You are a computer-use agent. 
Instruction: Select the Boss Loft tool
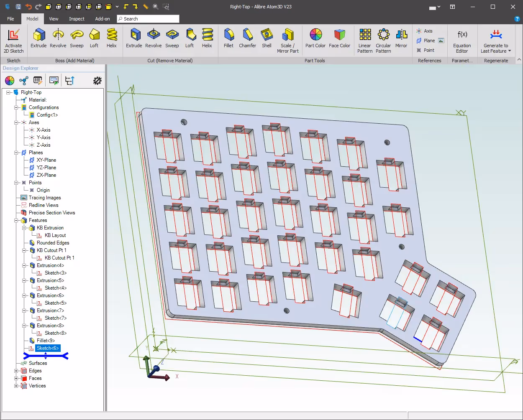click(x=94, y=39)
